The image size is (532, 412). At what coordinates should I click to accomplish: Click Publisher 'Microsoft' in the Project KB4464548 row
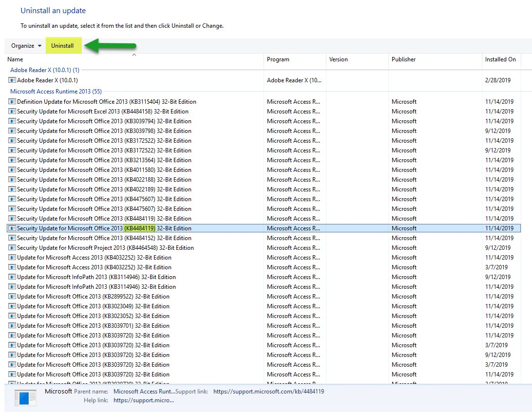pyautogui.click(x=404, y=248)
